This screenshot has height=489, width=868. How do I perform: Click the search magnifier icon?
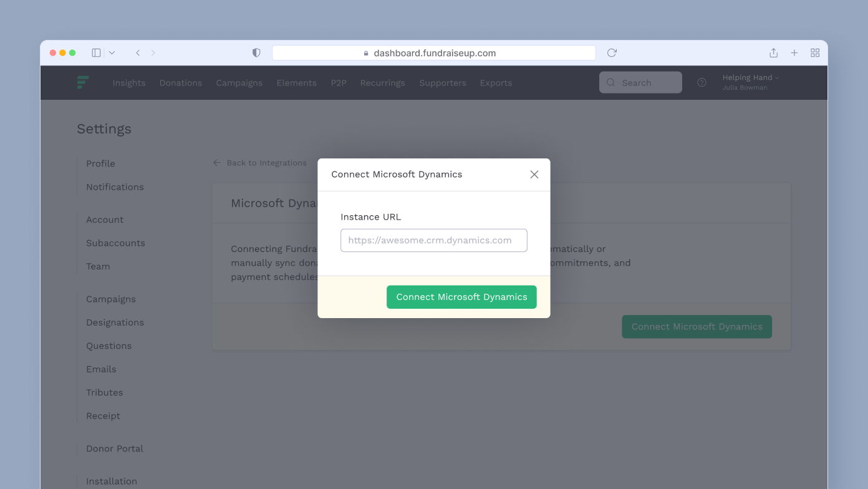[610, 82]
